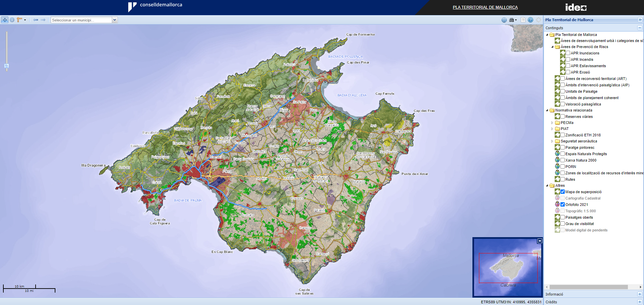Open the PLA TERRITORIAL DE MALLORCA header link
644x305 pixels.
coord(485,7)
